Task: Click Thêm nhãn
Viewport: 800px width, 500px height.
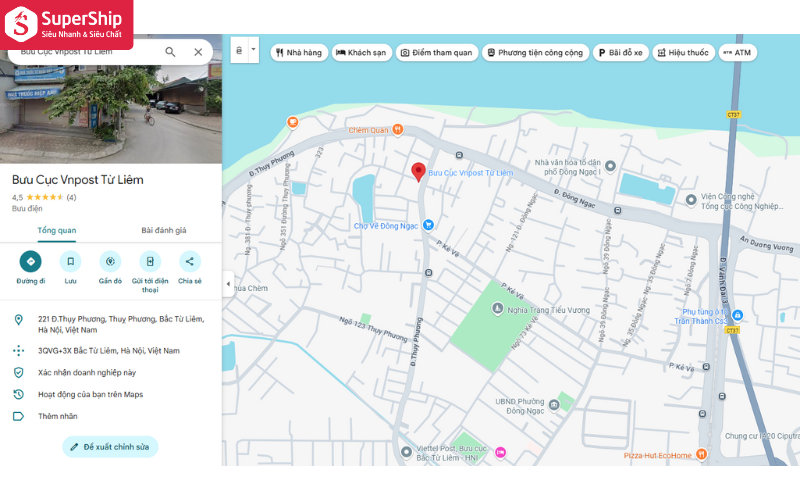Action: [x=58, y=417]
